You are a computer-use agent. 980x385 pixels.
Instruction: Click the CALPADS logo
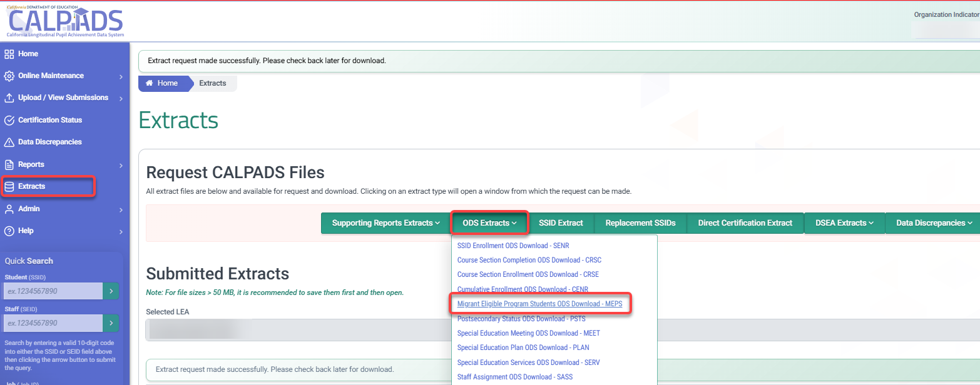pos(65,21)
